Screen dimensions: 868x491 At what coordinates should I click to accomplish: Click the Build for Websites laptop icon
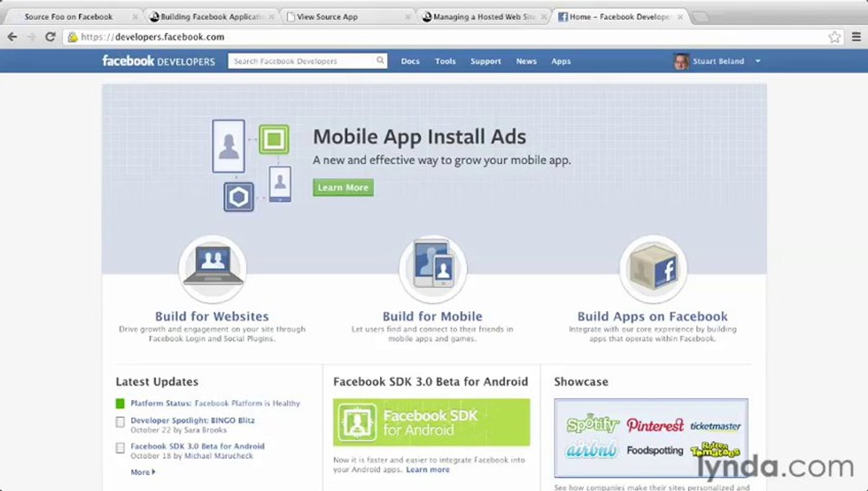[x=213, y=269]
